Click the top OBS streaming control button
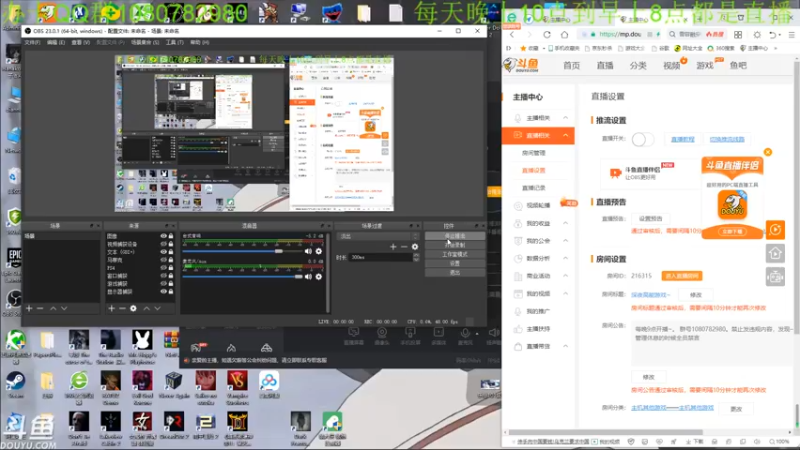 [455, 236]
